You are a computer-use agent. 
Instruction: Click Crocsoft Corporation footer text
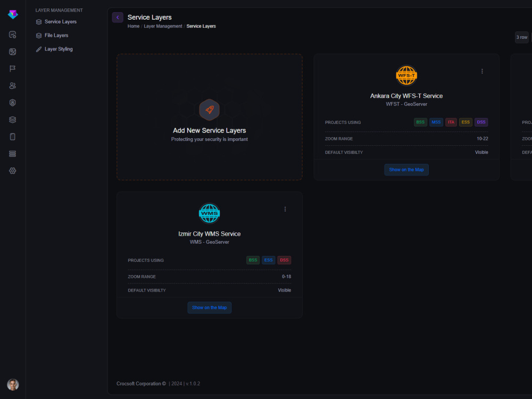(x=141, y=384)
